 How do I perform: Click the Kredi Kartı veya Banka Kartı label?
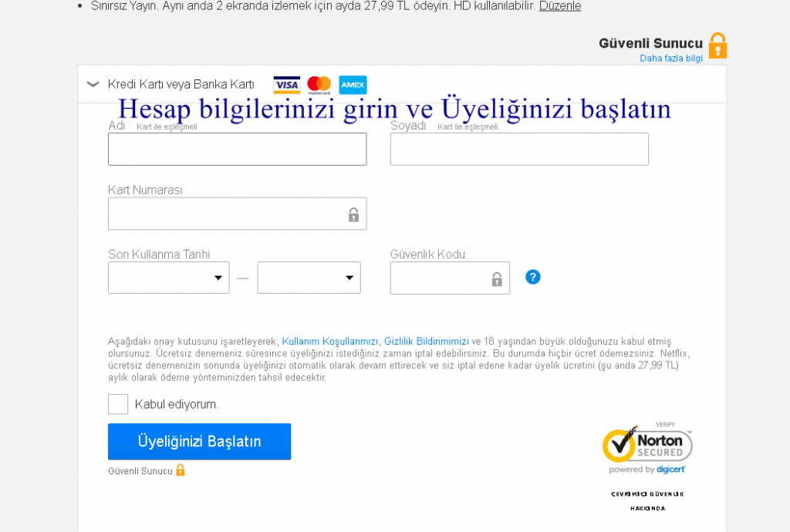pyautogui.click(x=181, y=84)
